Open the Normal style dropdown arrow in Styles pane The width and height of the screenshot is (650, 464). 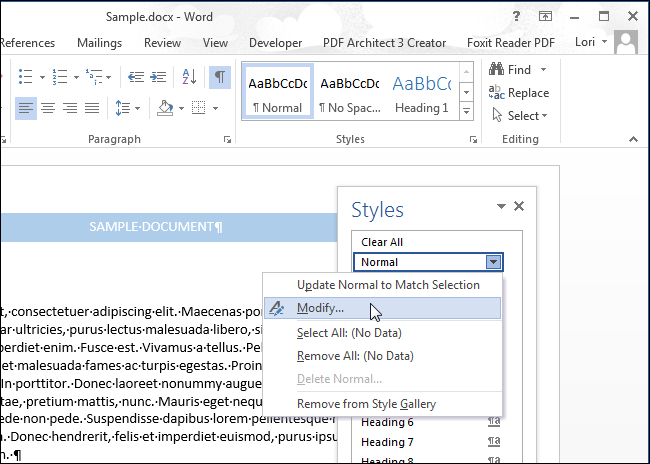(492, 262)
